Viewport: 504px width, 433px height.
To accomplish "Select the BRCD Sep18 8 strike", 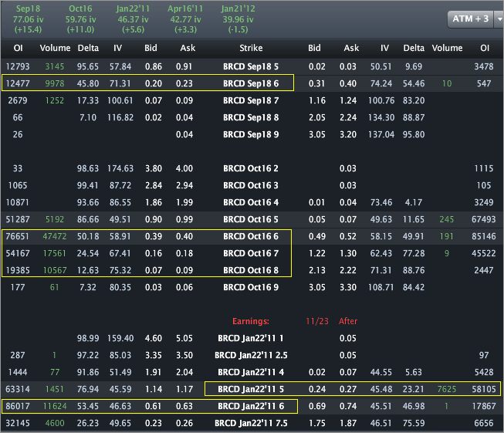I will (x=251, y=117).
